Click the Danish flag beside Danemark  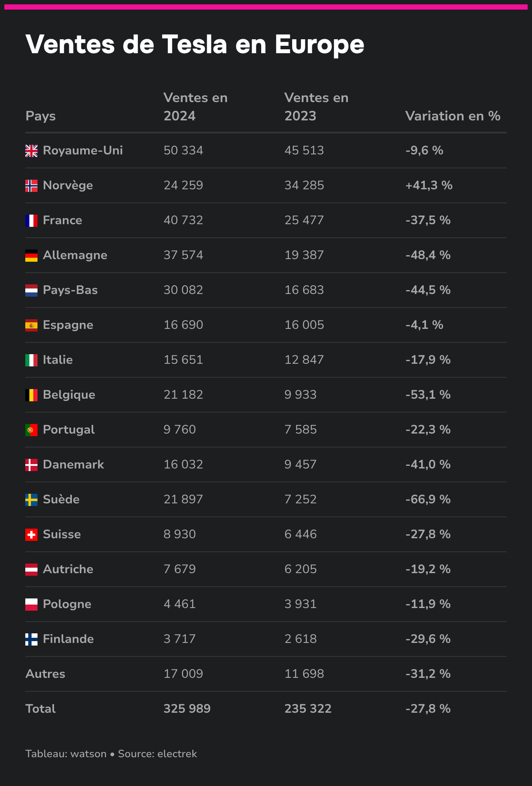(x=31, y=465)
